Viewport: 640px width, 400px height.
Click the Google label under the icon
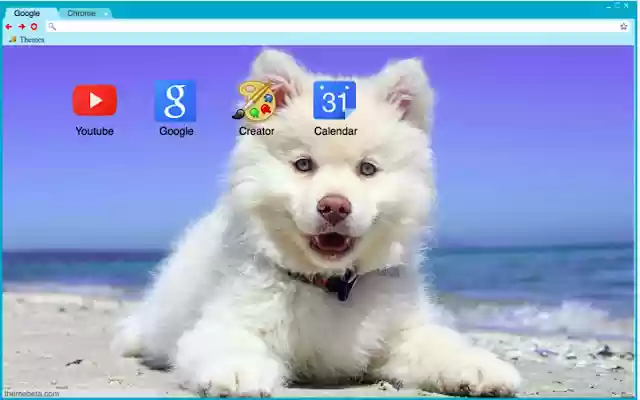pos(176,131)
